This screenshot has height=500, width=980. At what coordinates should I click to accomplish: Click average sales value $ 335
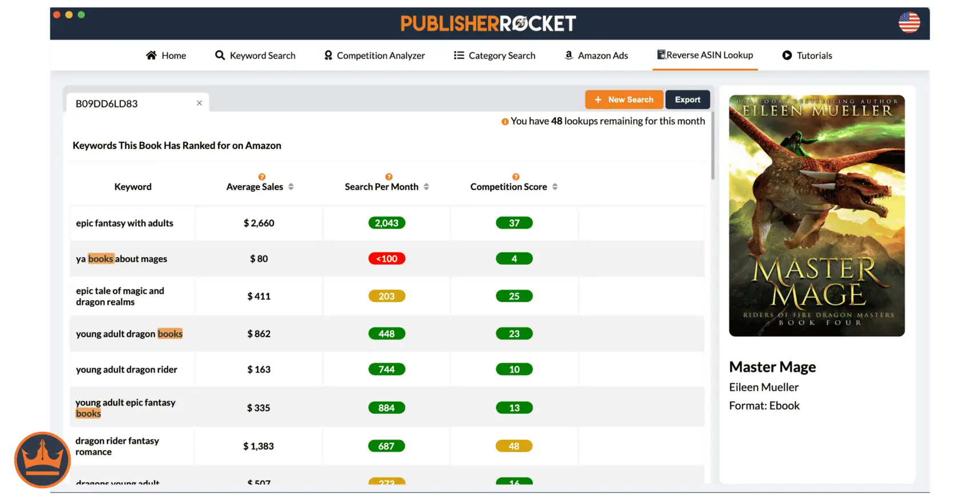click(x=259, y=408)
